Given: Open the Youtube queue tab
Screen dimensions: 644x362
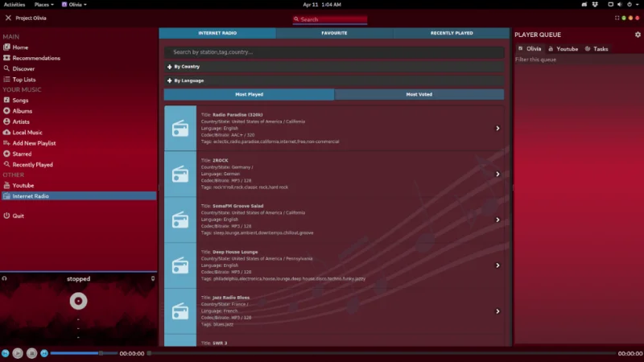Looking at the screenshot, I should (563, 48).
